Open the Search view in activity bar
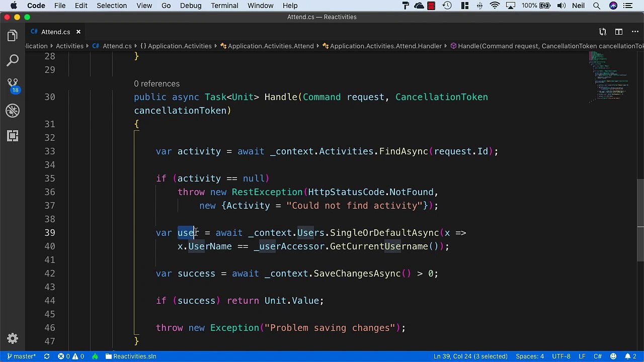The width and height of the screenshot is (644, 362). (13, 60)
